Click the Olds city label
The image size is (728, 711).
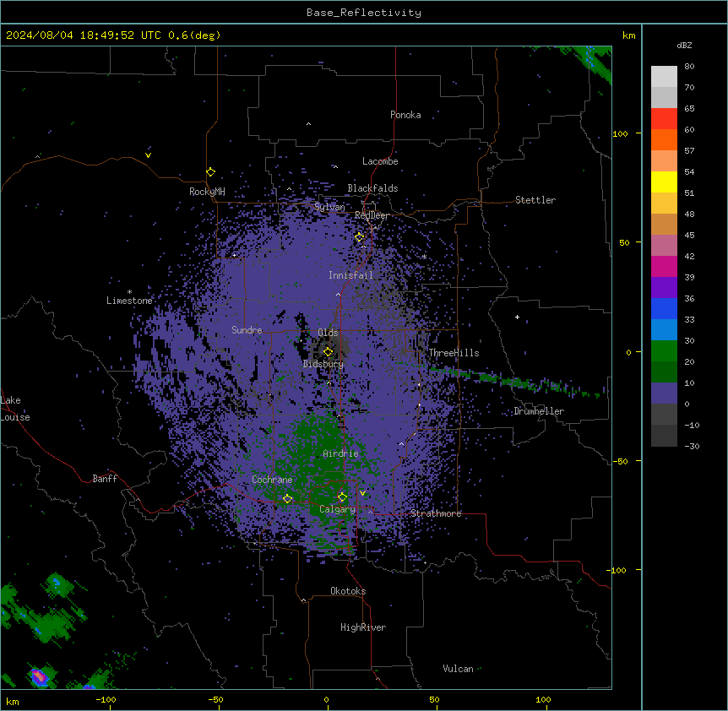[328, 333]
